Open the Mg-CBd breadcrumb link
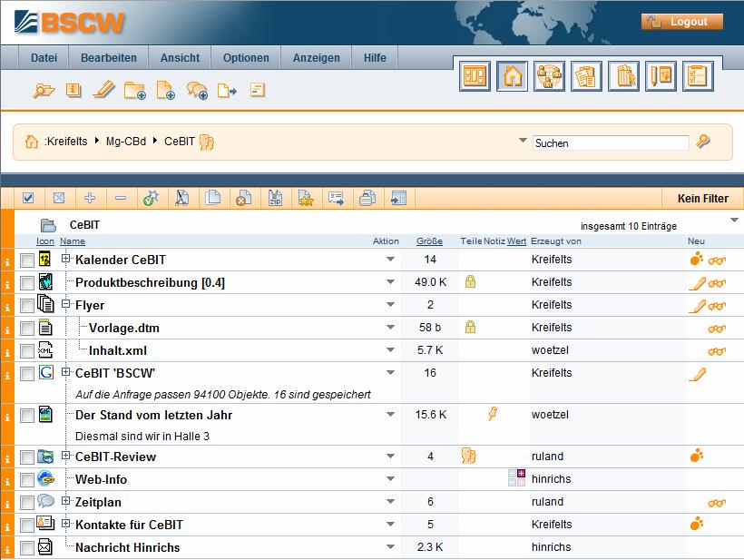Screen dimensions: 744x560 [126, 142]
